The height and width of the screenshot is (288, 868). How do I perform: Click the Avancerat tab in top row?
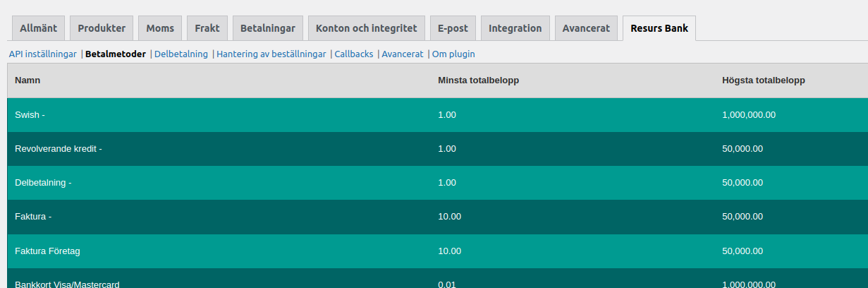[x=586, y=29]
